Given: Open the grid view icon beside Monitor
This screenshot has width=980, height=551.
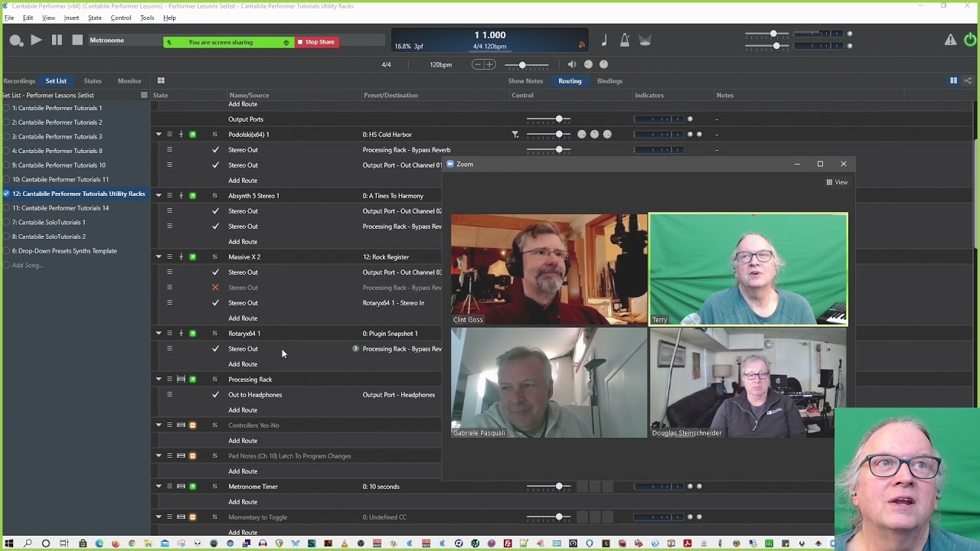Looking at the screenshot, I should [x=161, y=80].
